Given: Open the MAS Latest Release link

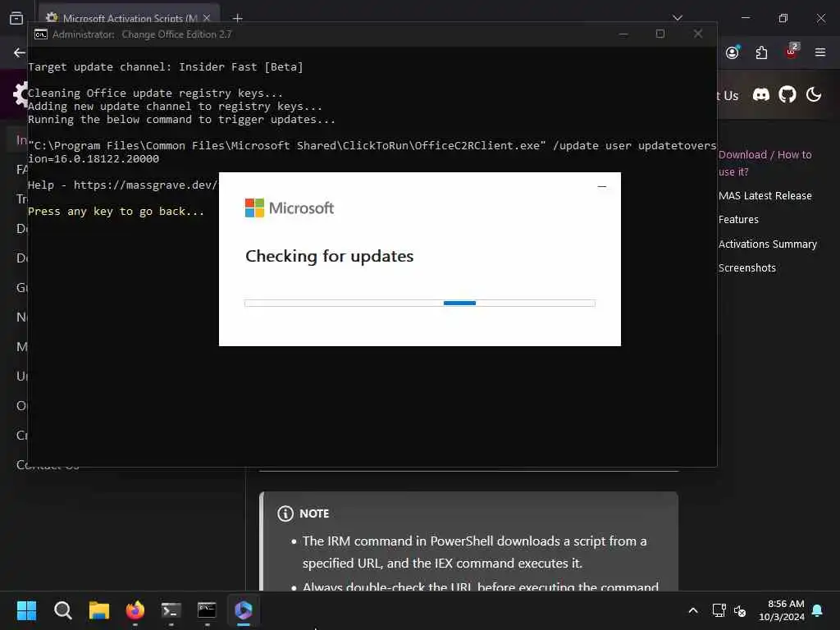Looking at the screenshot, I should [765, 195].
